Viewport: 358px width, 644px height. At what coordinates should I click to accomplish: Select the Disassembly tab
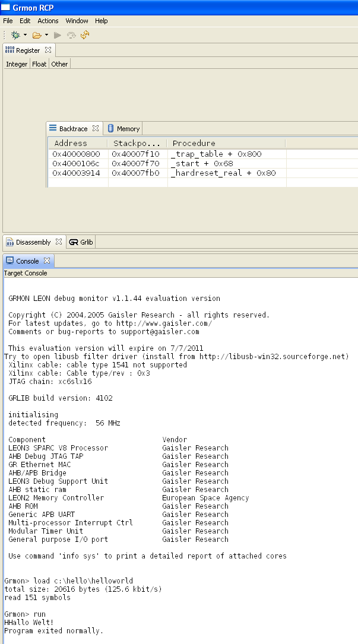33,242
